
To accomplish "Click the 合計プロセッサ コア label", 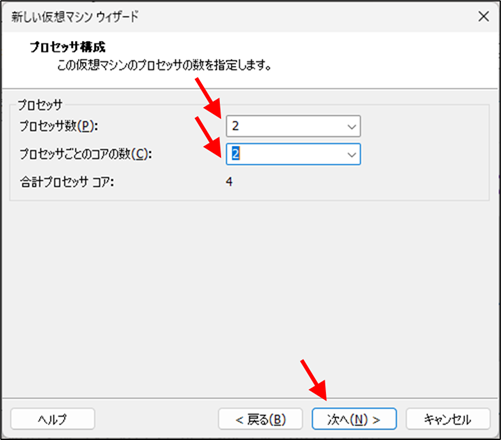I will pyautogui.click(x=67, y=182).
